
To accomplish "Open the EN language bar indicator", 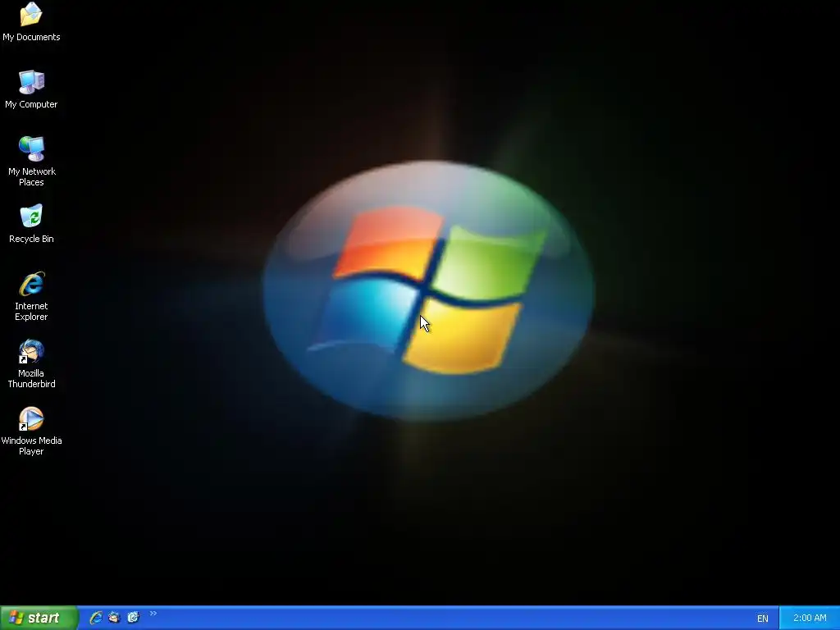I will click(762, 619).
